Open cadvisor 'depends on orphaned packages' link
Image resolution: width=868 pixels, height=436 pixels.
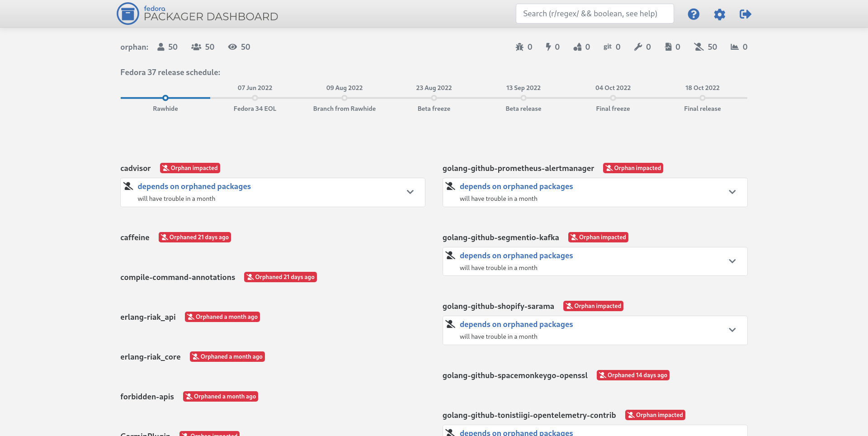(x=194, y=186)
